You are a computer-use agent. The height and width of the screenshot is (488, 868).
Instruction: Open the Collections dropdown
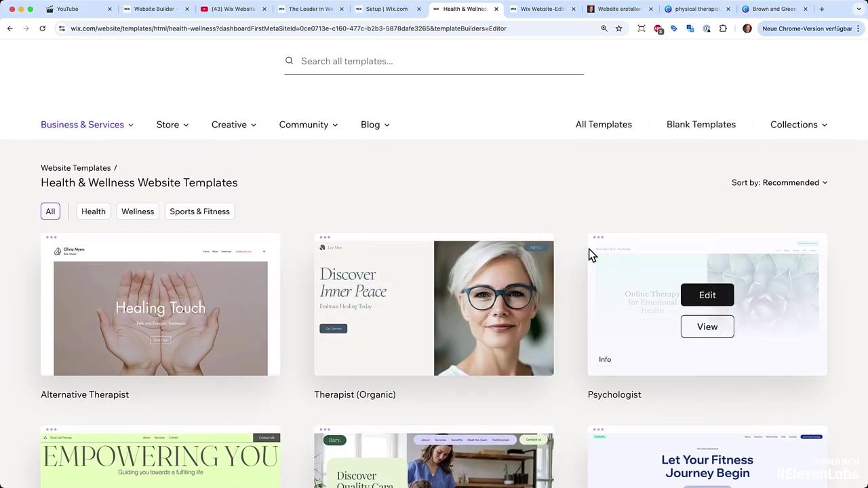click(798, 125)
